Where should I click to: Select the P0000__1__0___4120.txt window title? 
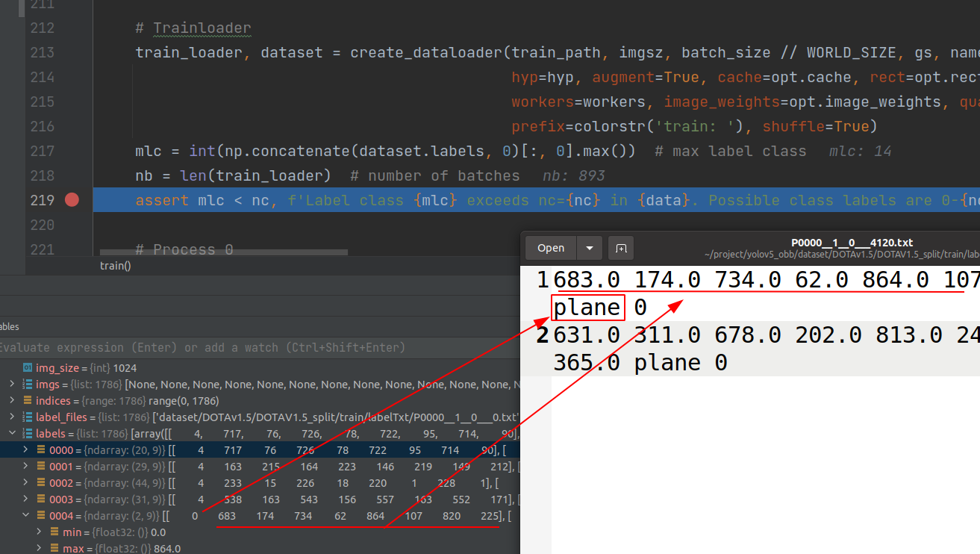852,243
